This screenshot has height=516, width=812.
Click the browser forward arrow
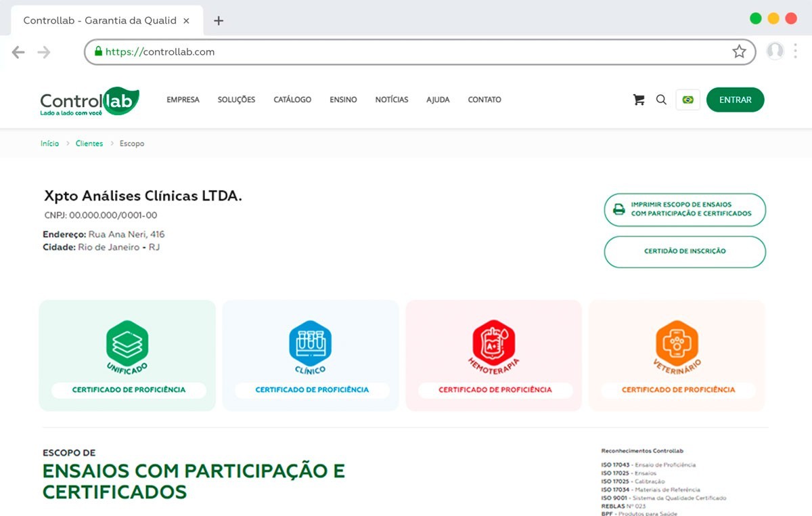pyautogui.click(x=44, y=52)
